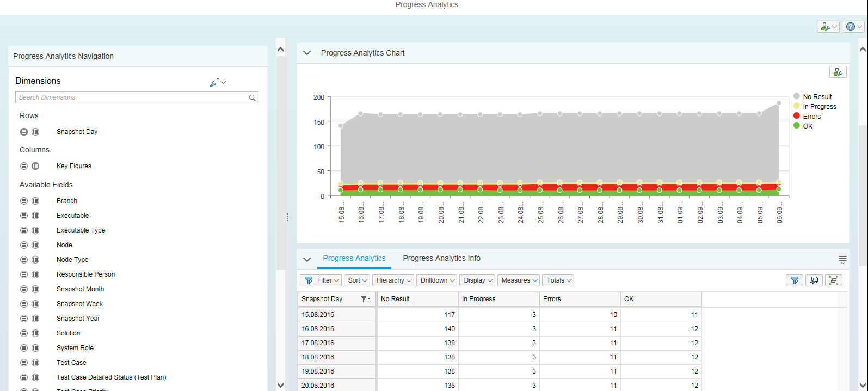Open the user personalization dropdown at top

pos(828,27)
